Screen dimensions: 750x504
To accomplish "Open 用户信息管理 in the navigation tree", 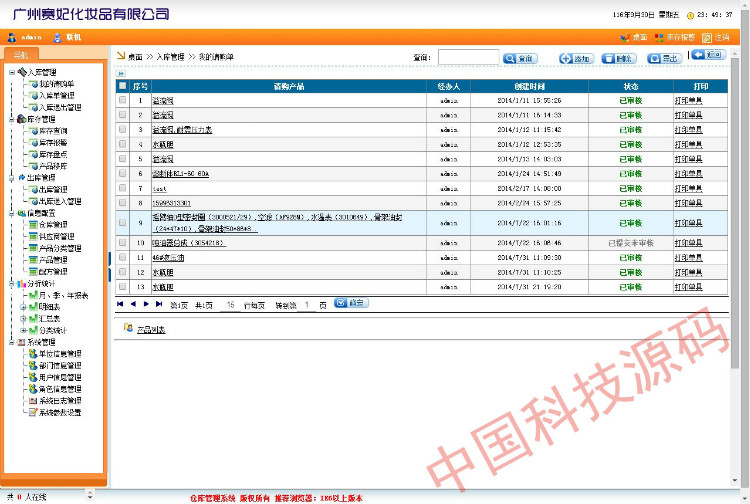I will 59,377.
